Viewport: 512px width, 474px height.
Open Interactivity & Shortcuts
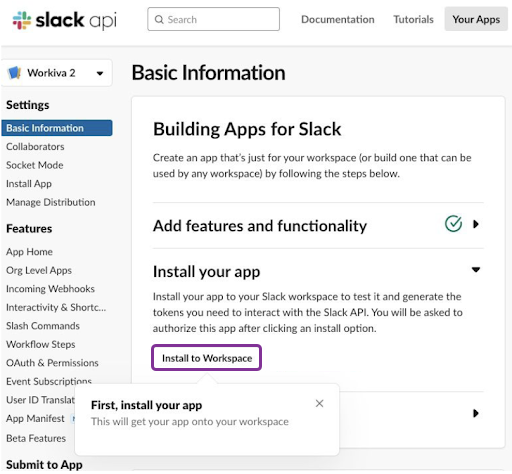tap(56, 307)
